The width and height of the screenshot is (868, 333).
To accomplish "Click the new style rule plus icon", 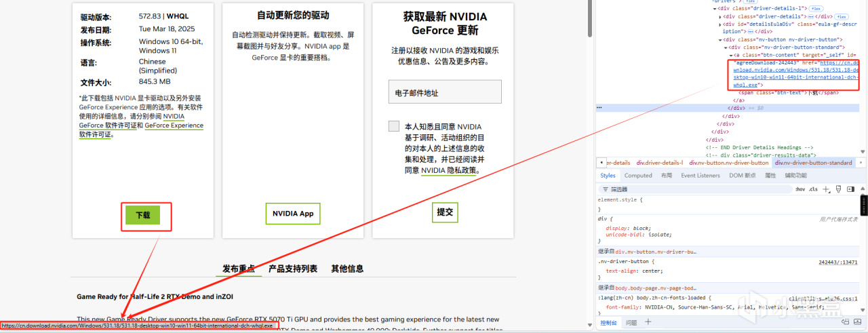I will (x=826, y=189).
